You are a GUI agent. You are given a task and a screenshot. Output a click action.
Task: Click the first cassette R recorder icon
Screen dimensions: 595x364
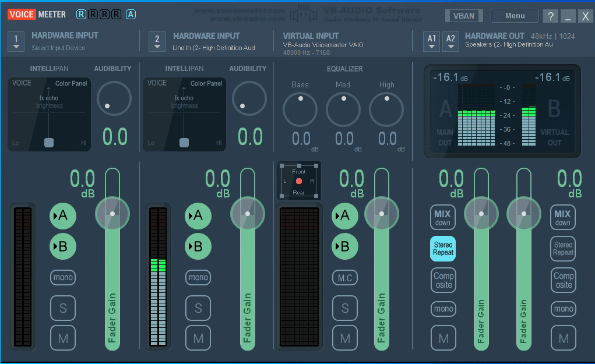pos(81,15)
